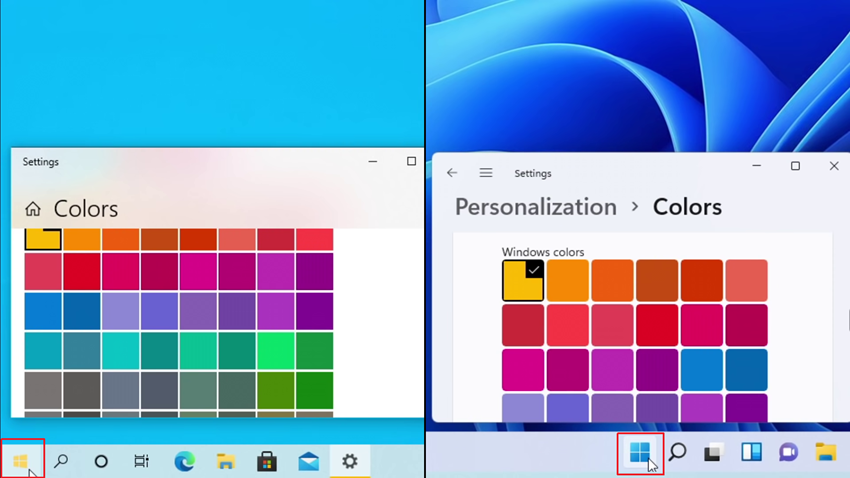
Task: Open the Windows 10 Start menu
Action: (x=21, y=461)
